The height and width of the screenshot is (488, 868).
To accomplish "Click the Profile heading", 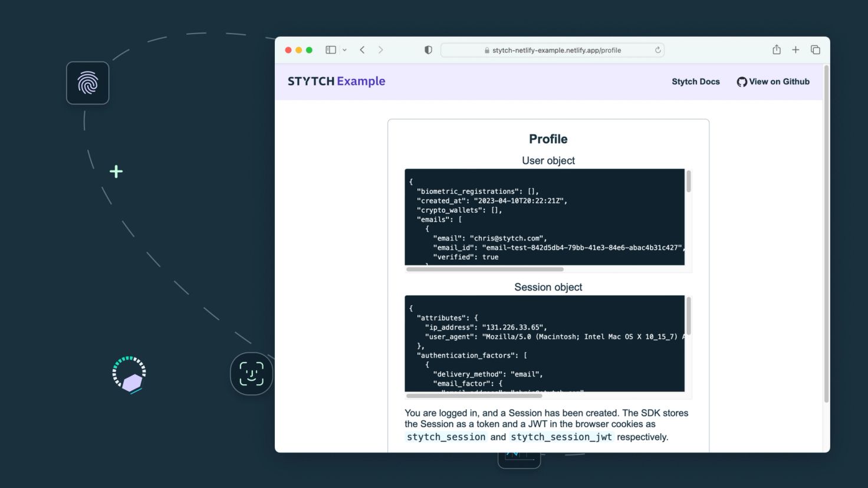I will point(548,139).
